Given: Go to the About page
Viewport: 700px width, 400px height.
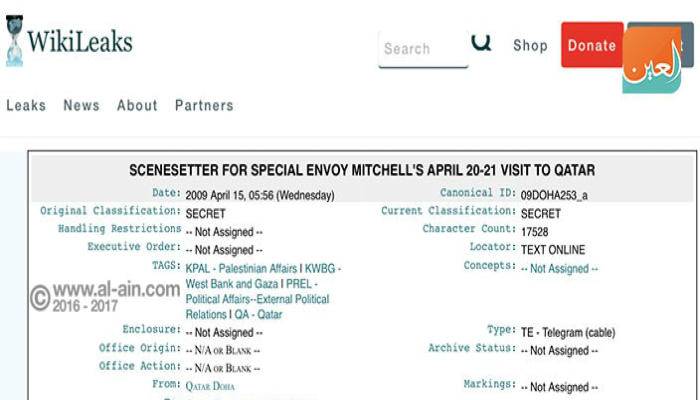Looking at the screenshot, I should tap(137, 105).
